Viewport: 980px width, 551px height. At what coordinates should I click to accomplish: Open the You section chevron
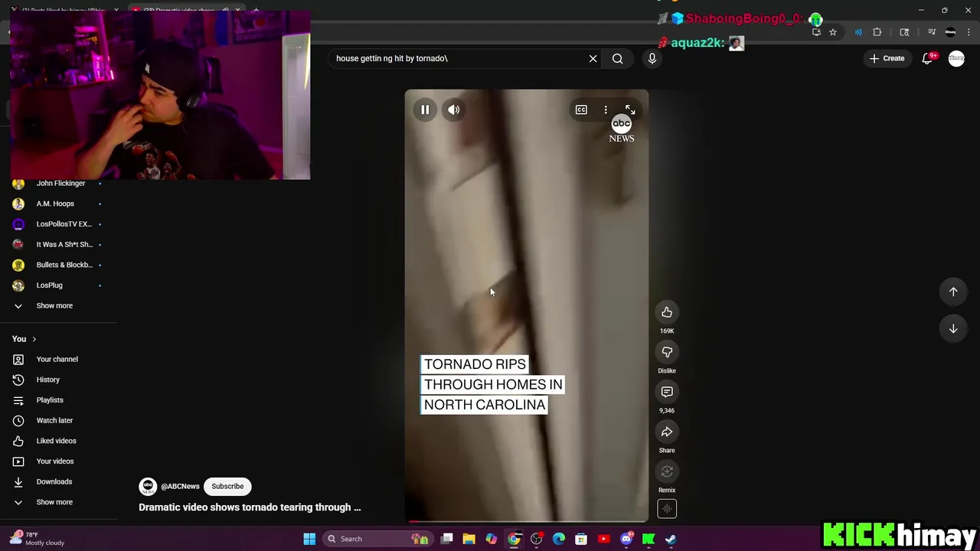tap(34, 339)
